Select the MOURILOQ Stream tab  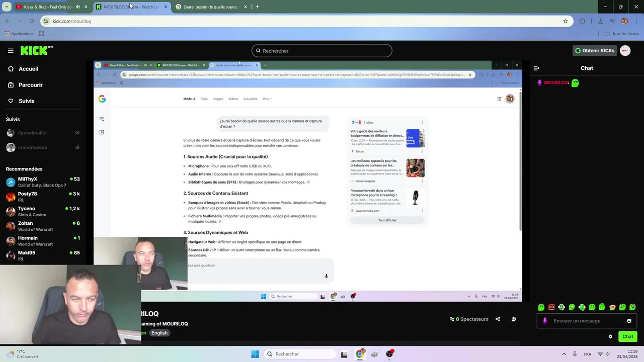pyautogui.click(x=131, y=7)
